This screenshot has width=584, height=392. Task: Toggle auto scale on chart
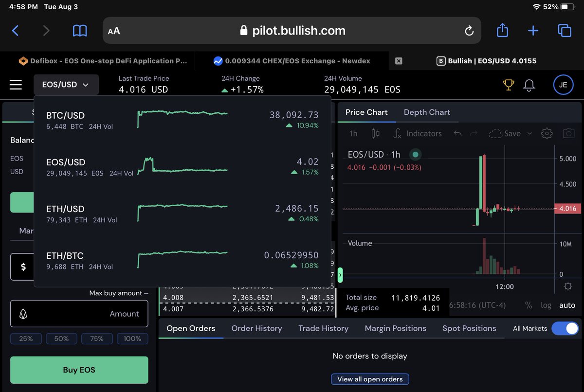[567, 305]
